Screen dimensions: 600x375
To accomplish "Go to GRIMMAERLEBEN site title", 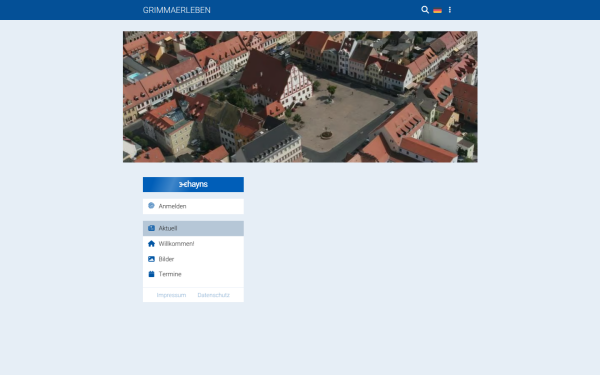I will point(176,10).
